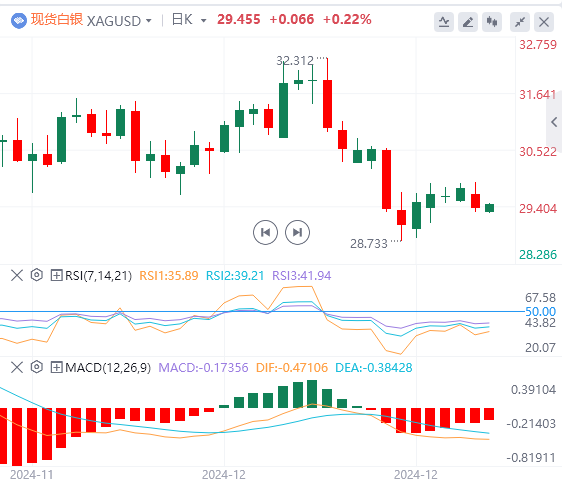Open MACD indicator settings gear
Screen dimensions: 562x487
click(37, 367)
